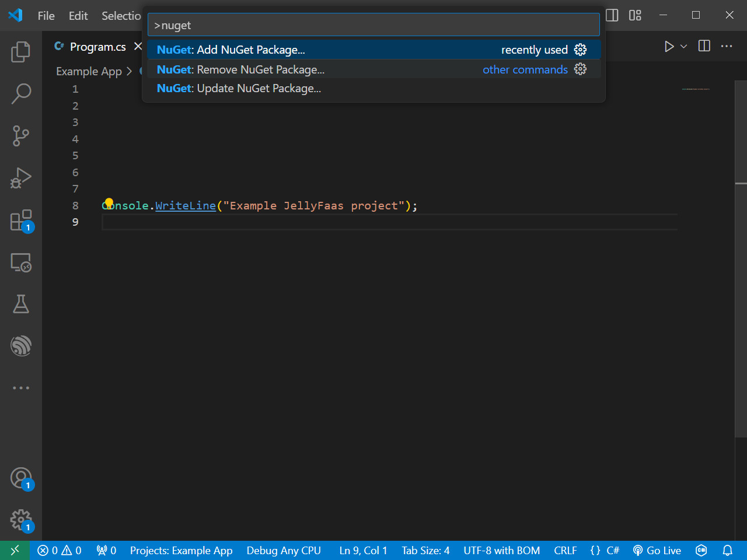Open the Testing flask view

tap(21, 304)
